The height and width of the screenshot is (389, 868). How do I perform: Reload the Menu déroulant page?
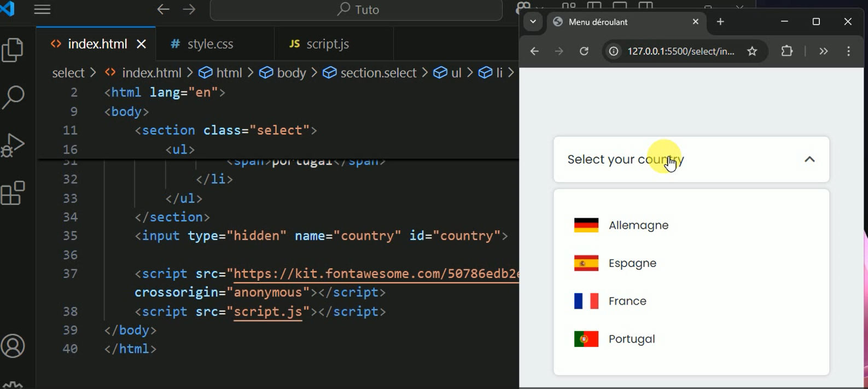tap(584, 51)
